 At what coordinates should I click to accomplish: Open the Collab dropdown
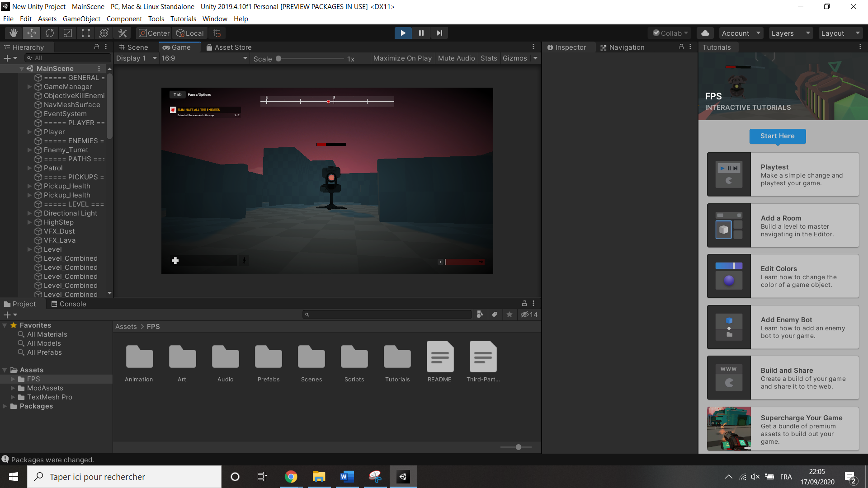click(670, 33)
